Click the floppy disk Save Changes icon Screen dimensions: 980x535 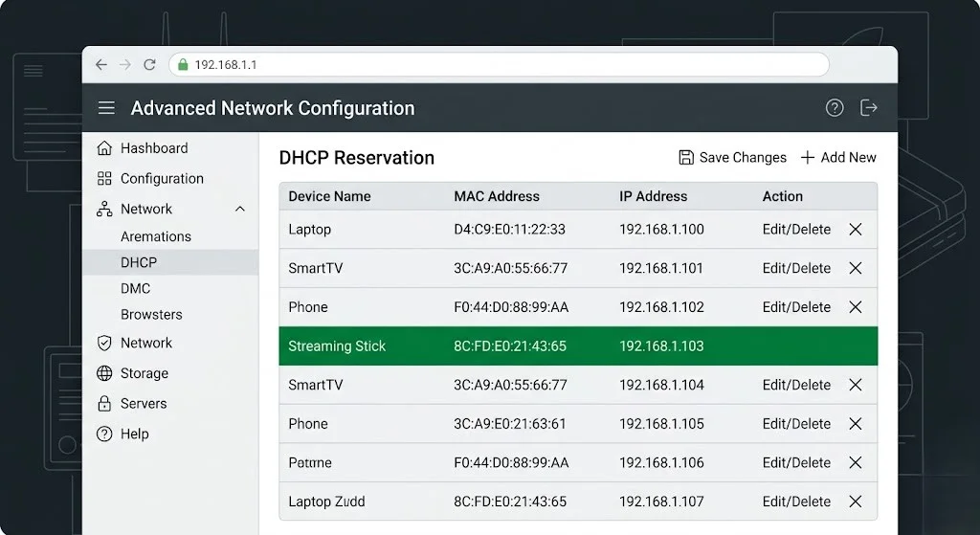[686, 158]
